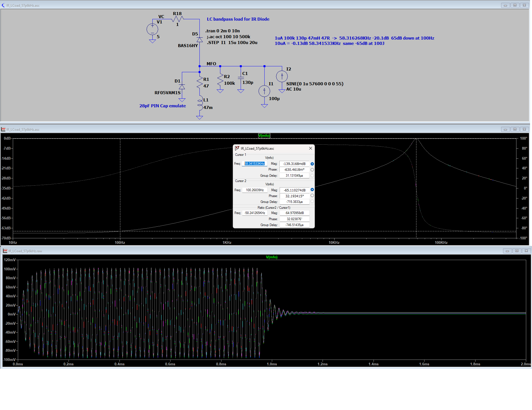Select Cursor 1 Phase radio button
532x410 pixels.
[x=312, y=170]
